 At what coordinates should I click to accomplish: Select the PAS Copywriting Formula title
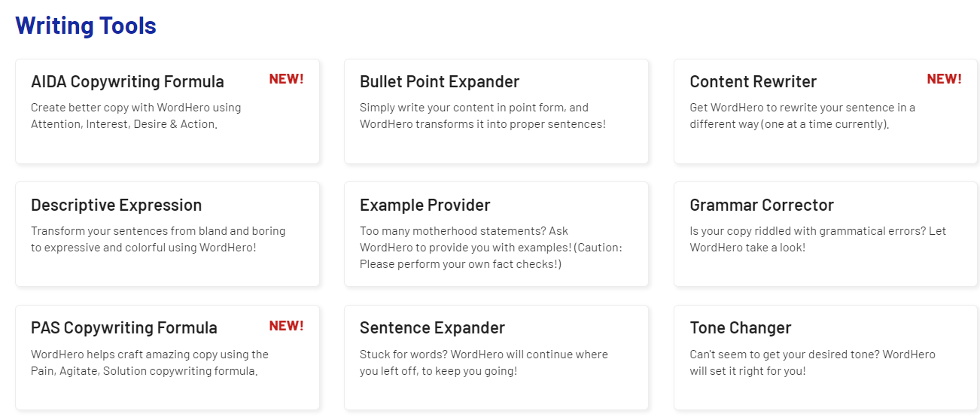point(124,328)
